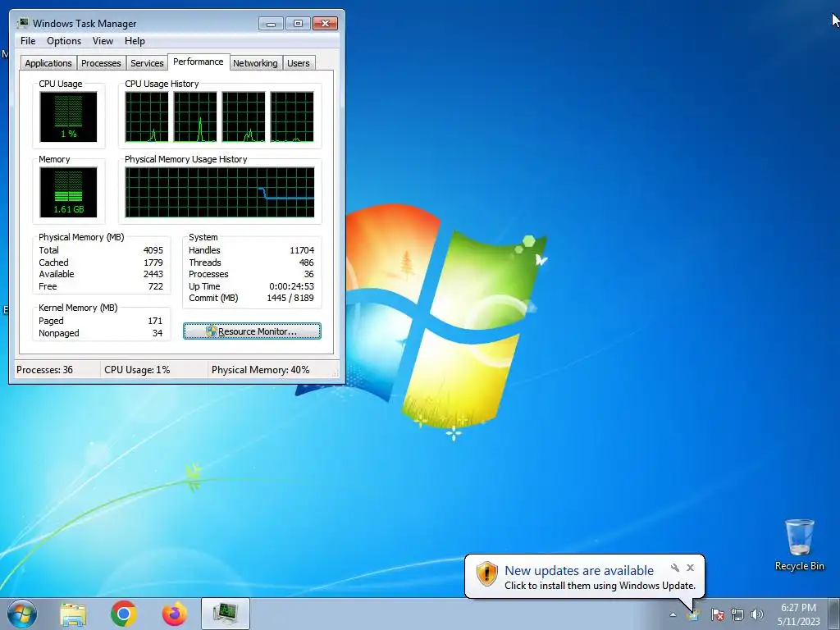This screenshot has height=630, width=840.
Task: Click the Paged kernel memory value 171
Action: (x=155, y=321)
